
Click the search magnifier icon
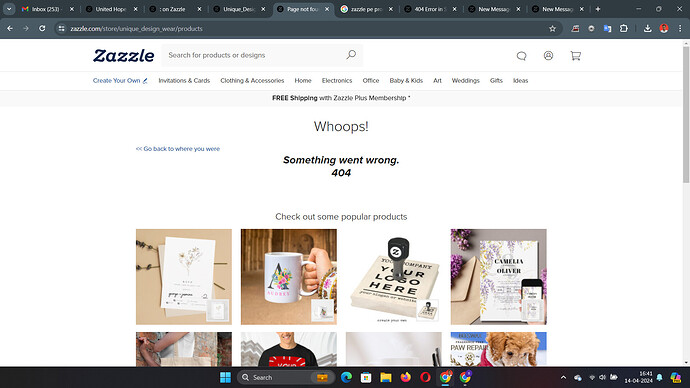tap(351, 55)
